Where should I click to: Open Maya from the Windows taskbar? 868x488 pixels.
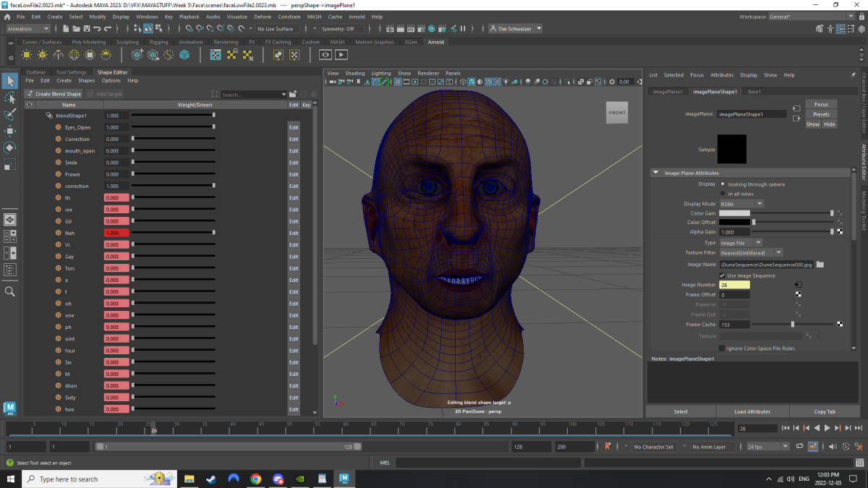click(x=344, y=479)
